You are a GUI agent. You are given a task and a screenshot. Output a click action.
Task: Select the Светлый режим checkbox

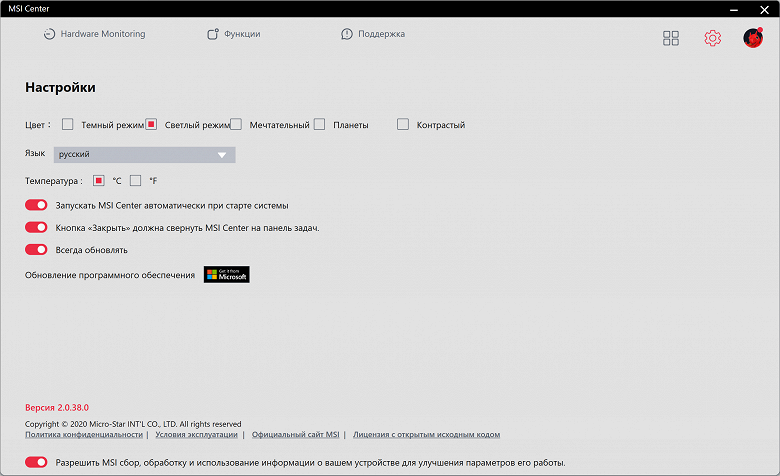151,124
